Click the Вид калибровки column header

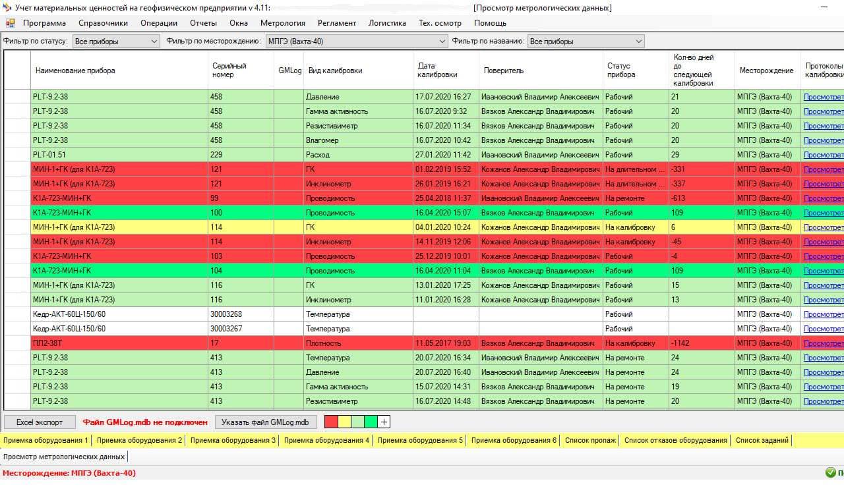pos(358,70)
